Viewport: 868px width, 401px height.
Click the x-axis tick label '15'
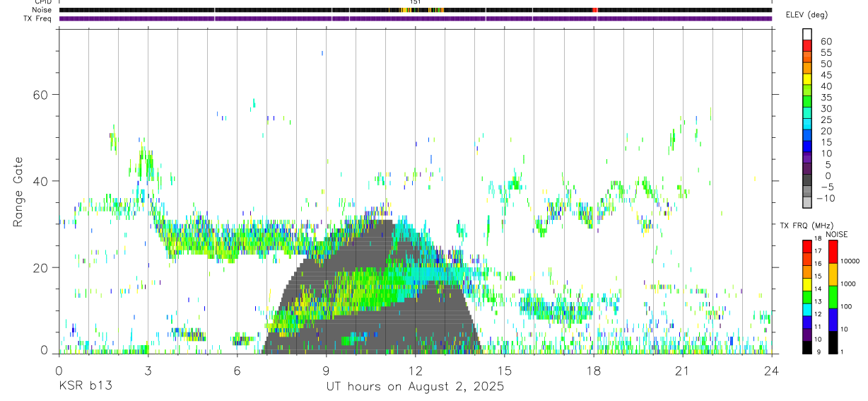[504, 371]
